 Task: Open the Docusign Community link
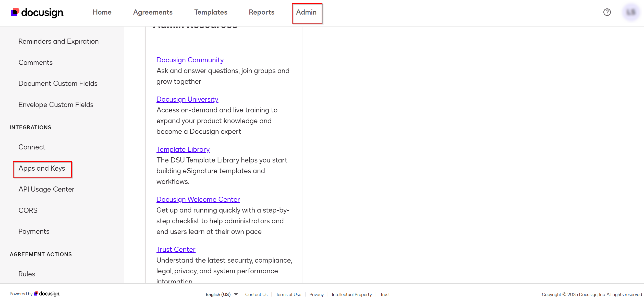(x=190, y=60)
